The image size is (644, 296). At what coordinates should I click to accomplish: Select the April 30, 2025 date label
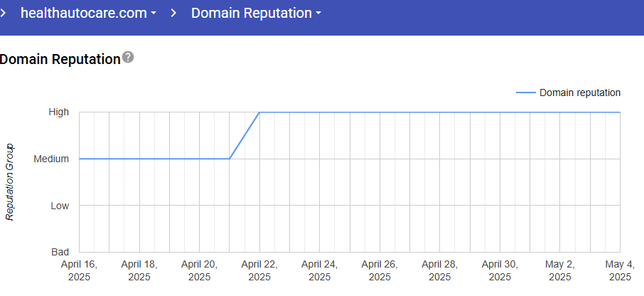pyautogui.click(x=500, y=270)
